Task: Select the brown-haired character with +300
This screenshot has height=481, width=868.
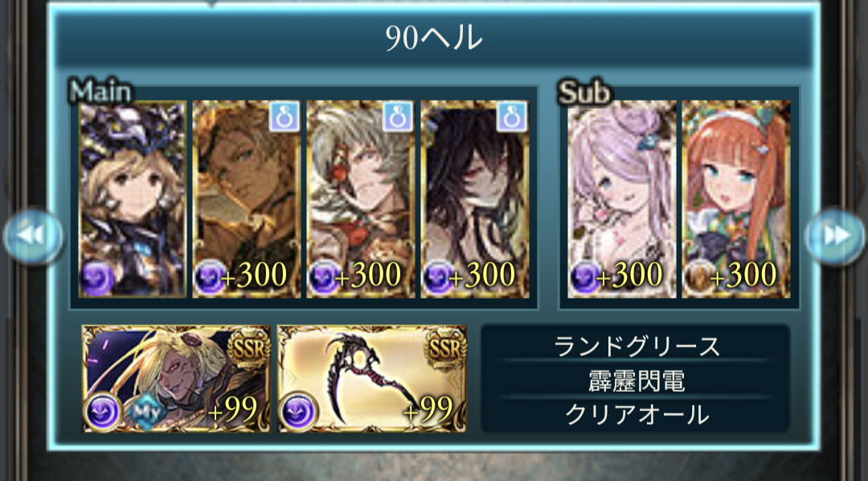Action: [247, 199]
